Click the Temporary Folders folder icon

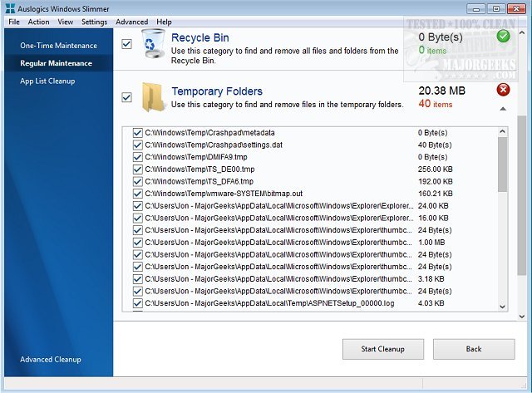pos(153,97)
